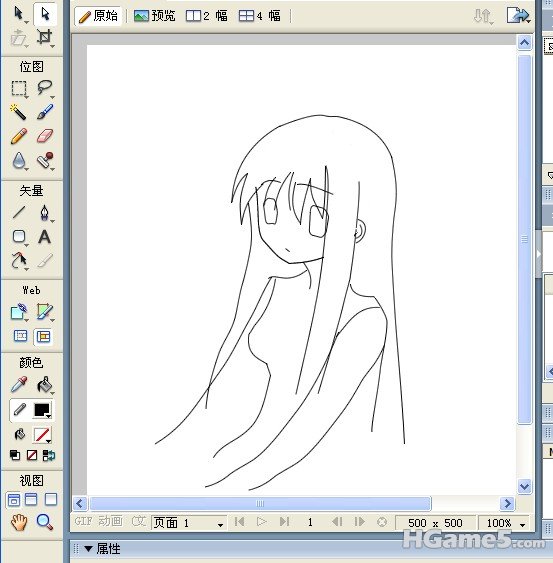Open the 100% zoom level dropdown

(506, 523)
